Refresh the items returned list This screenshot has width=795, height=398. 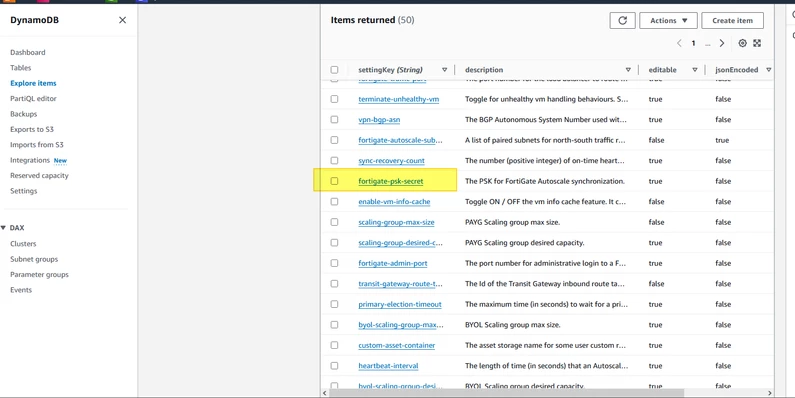click(622, 20)
